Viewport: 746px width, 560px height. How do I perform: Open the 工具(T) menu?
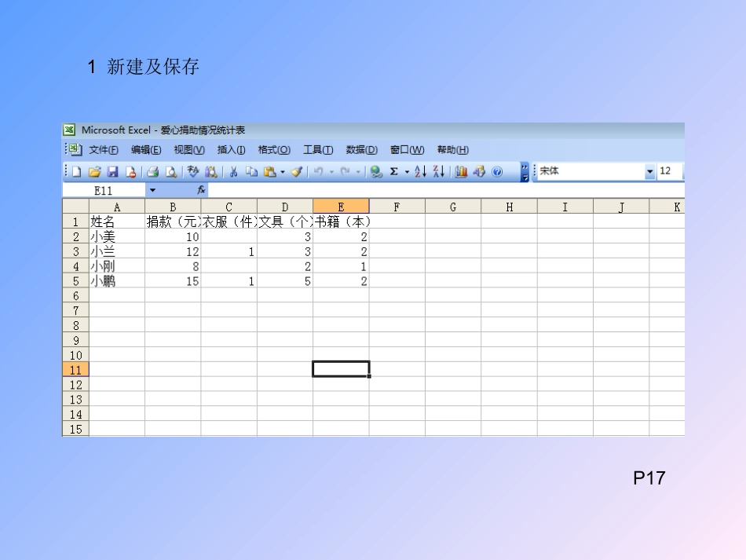[x=318, y=150]
